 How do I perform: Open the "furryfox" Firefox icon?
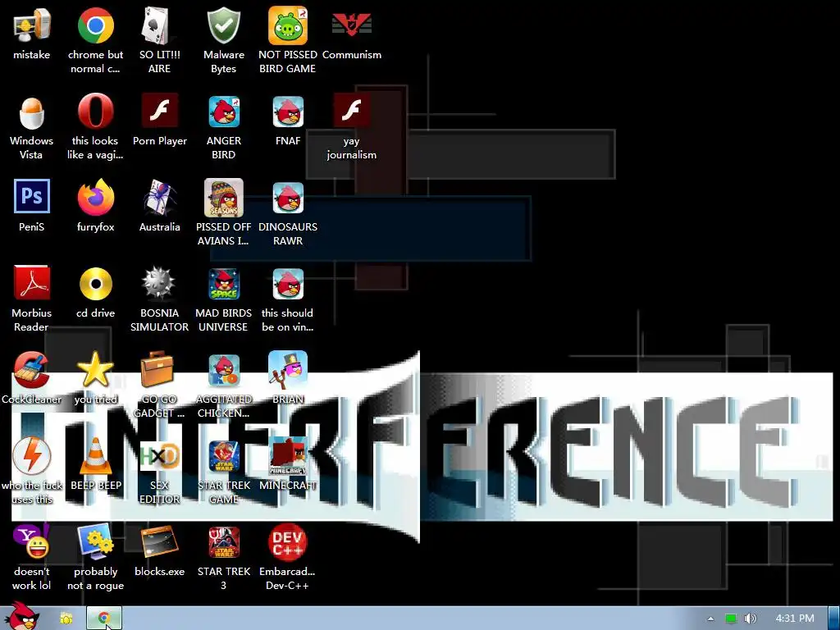95,197
